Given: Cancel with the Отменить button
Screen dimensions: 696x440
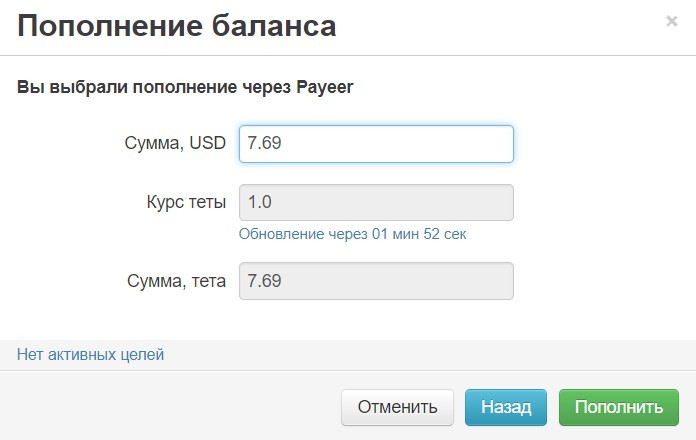Looking at the screenshot, I should click(397, 407).
